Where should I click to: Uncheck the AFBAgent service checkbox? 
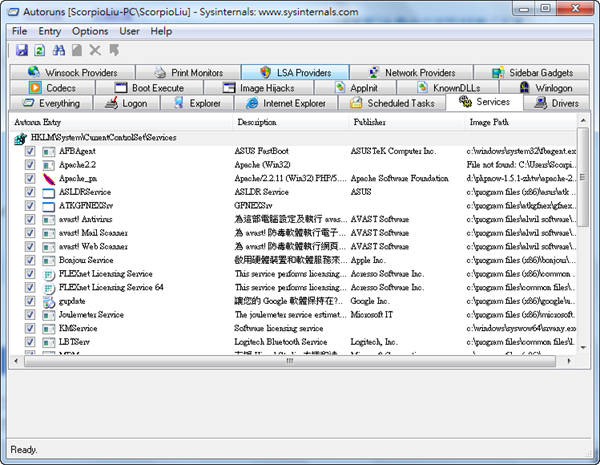(x=30, y=151)
